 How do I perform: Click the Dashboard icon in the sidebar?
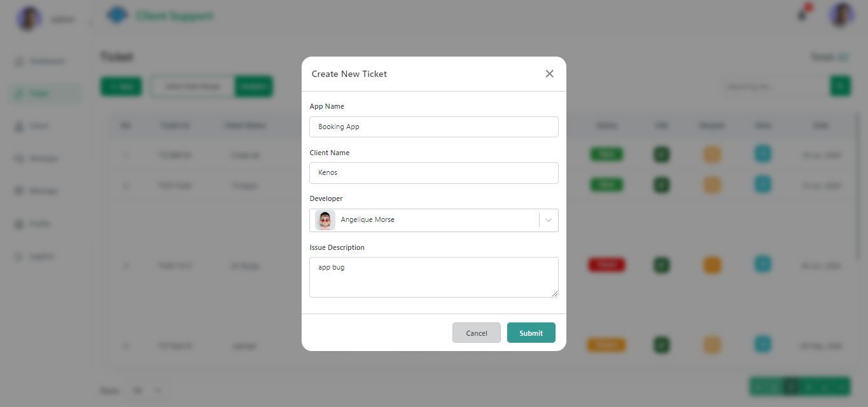coord(19,61)
